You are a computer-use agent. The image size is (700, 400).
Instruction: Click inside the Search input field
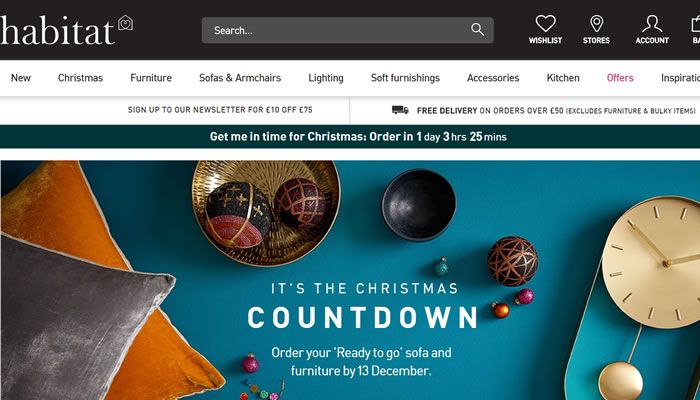coord(339,30)
